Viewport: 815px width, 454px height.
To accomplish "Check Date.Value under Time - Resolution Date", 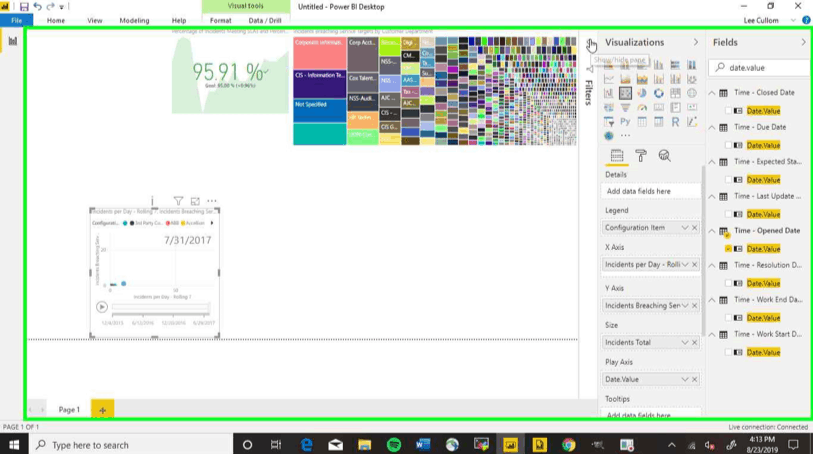I will [728, 283].
